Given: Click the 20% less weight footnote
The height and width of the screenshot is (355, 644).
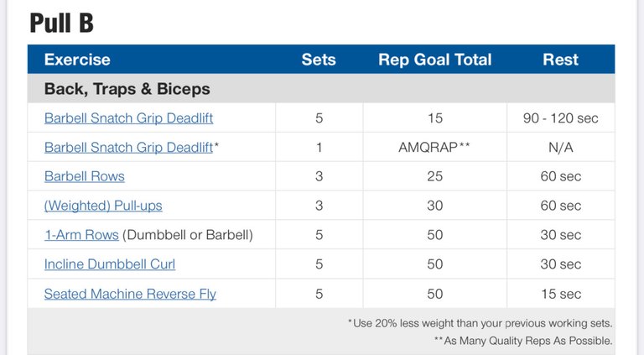Looking at the screenshot, I should (480, 323).
